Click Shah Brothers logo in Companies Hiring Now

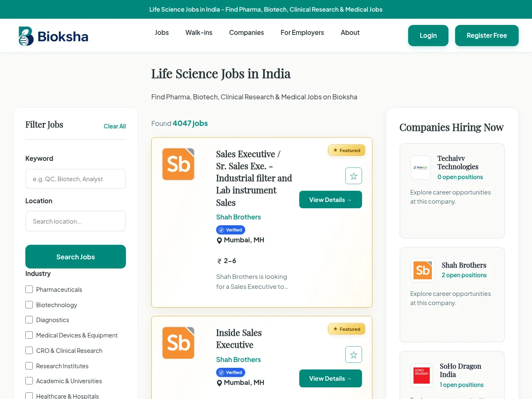coord(423,270)
